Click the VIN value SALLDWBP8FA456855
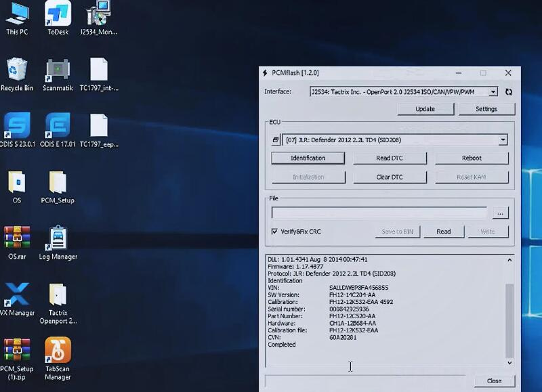This screenshot has width=542, height=392. (x=358, y=288)
